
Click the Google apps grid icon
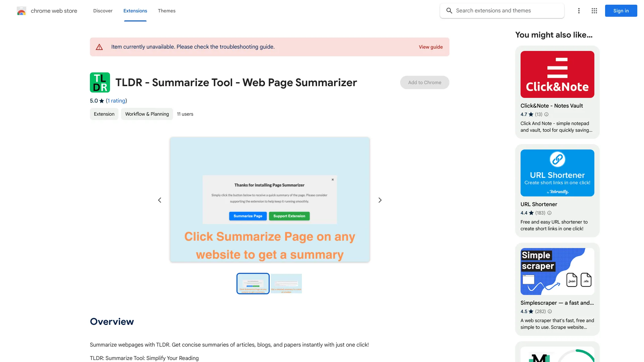pos(594,11)
